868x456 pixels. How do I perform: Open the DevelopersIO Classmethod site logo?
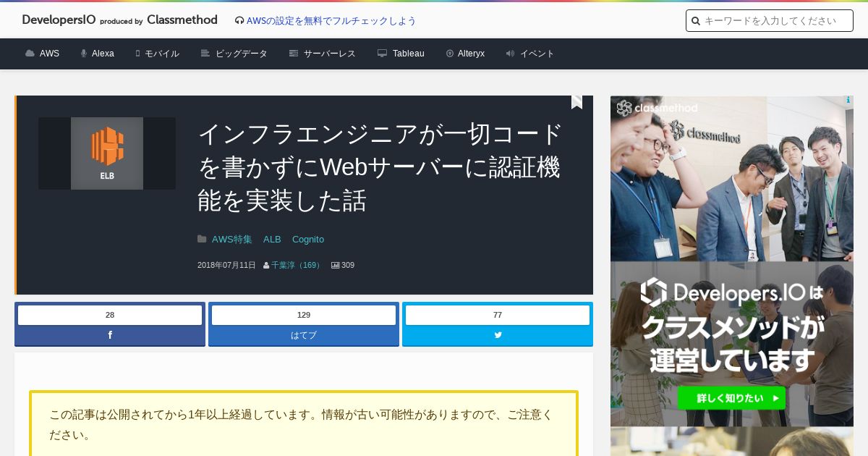coord(119,20)
